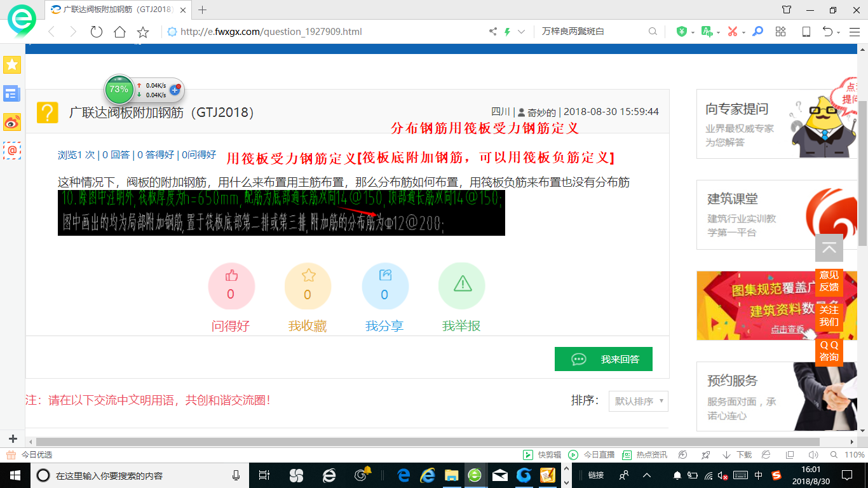Open the 建筑课堂 panel
Viewport: 868px width, 488px height.
click(x=775, y=214)
